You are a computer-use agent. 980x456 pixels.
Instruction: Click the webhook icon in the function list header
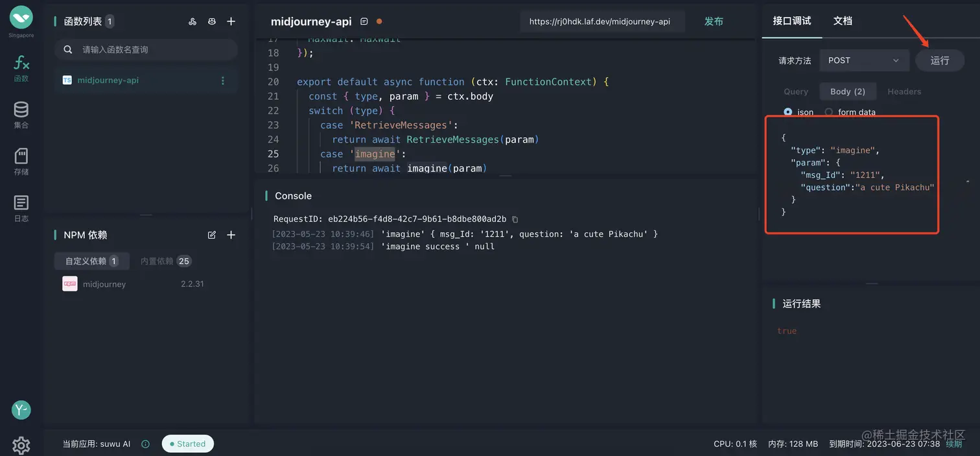[x=192, y=21]
